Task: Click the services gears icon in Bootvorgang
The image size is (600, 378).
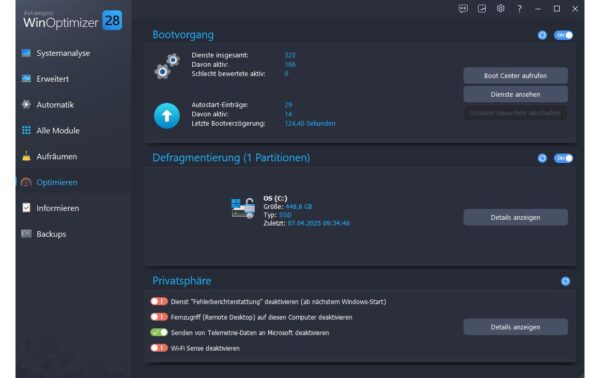Action: point(167,66)
